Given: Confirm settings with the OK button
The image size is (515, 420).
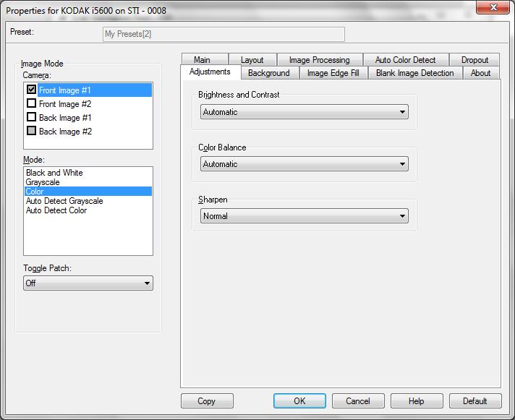Looking at the screenshot, I should [x=299, y=401].
